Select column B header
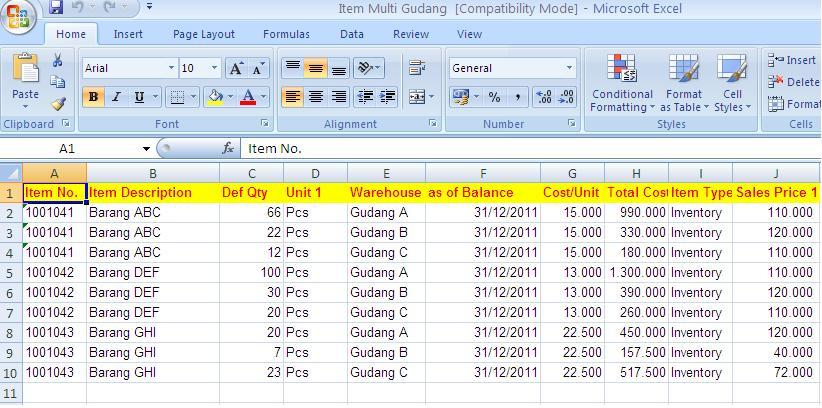Screen dimensions: 822x408 pyautogui.click(x=153, y=173)
